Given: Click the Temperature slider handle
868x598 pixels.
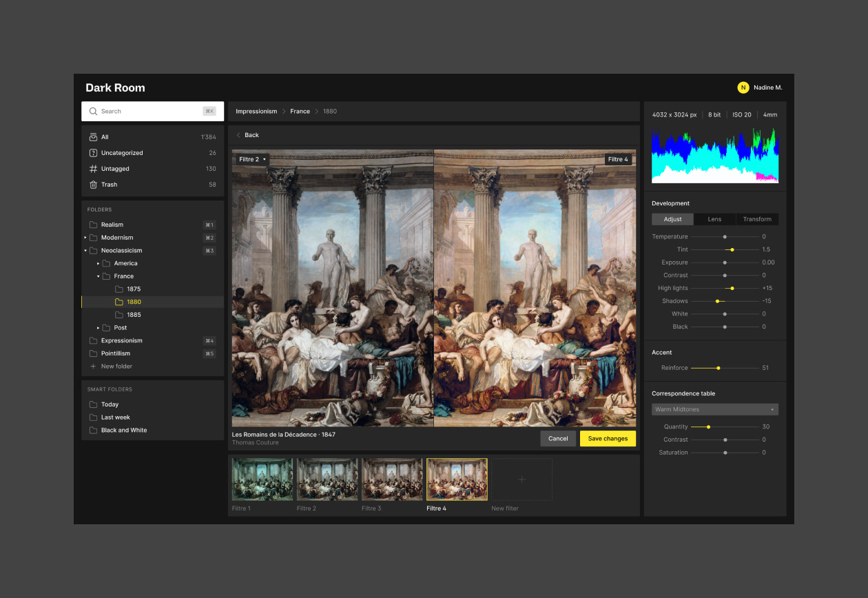Looking at the screenshot, I should (x=725, y=236).
